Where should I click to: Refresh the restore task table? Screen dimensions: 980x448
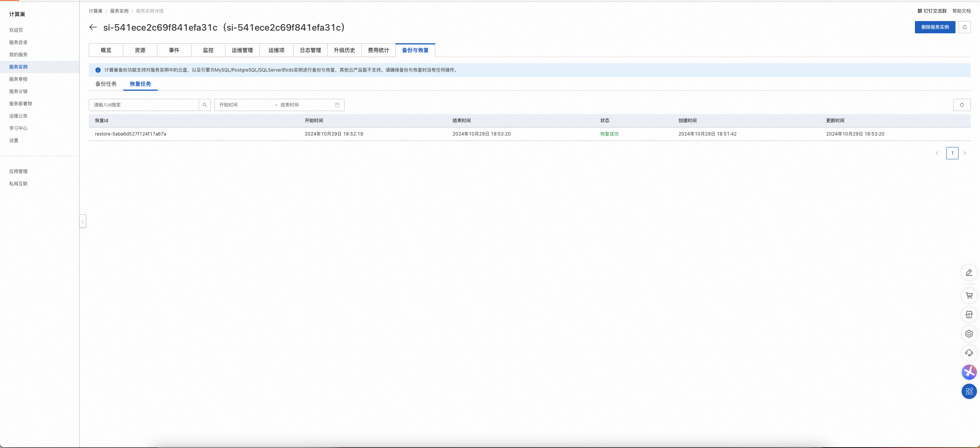(x=962, y=105)
